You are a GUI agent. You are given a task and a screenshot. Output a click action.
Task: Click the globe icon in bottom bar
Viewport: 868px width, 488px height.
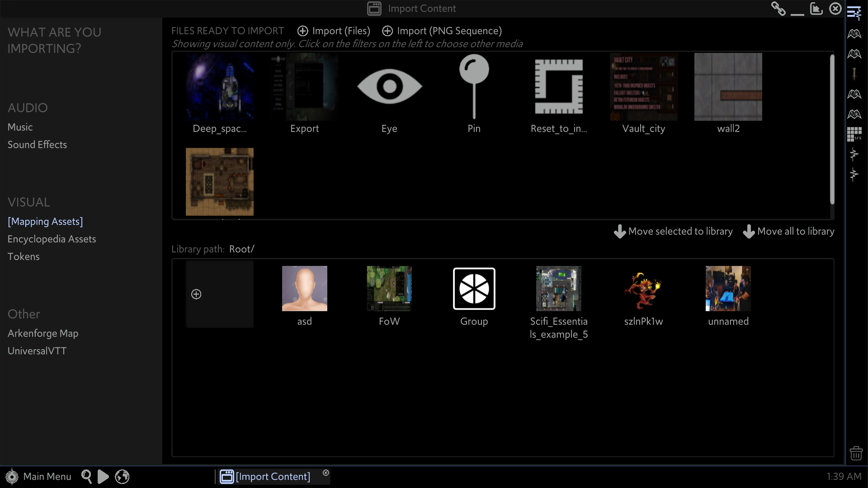(x=122, y=476)
